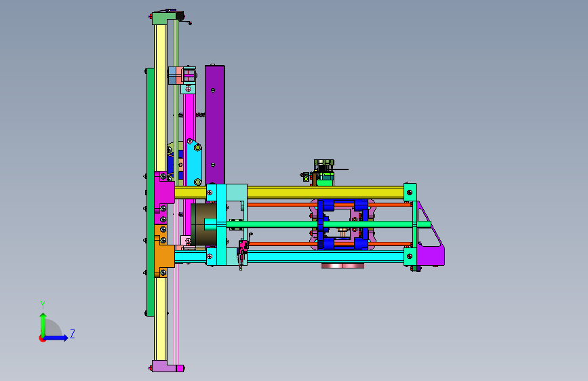
Task: Click the blue Z axis arrow of triad
Action: click(x=56, y=338)
